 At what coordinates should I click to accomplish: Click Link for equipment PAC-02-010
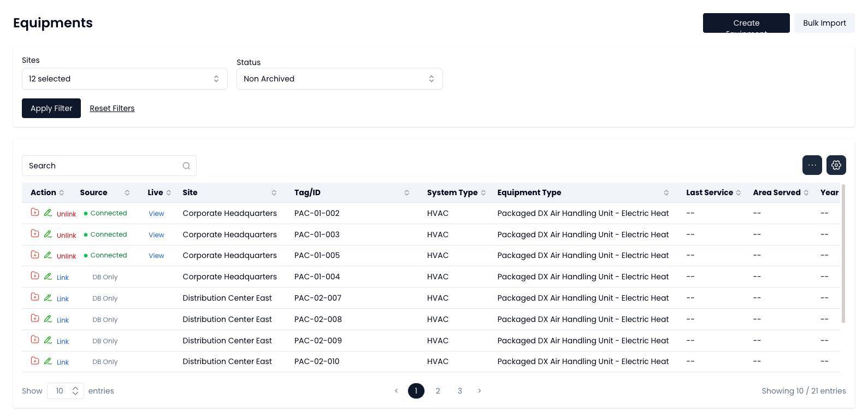tap(63, 362)
